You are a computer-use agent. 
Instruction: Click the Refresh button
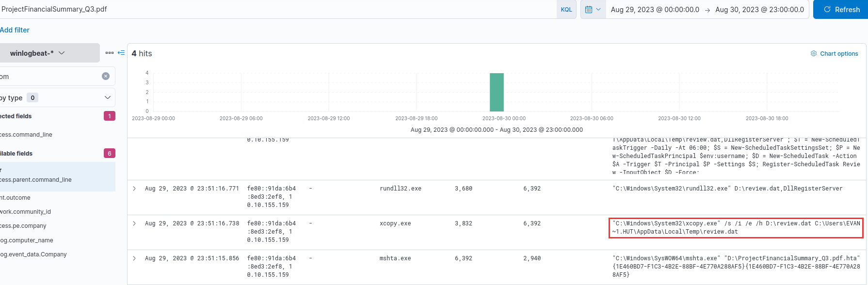pyautogui.click(x=841, y=10)
